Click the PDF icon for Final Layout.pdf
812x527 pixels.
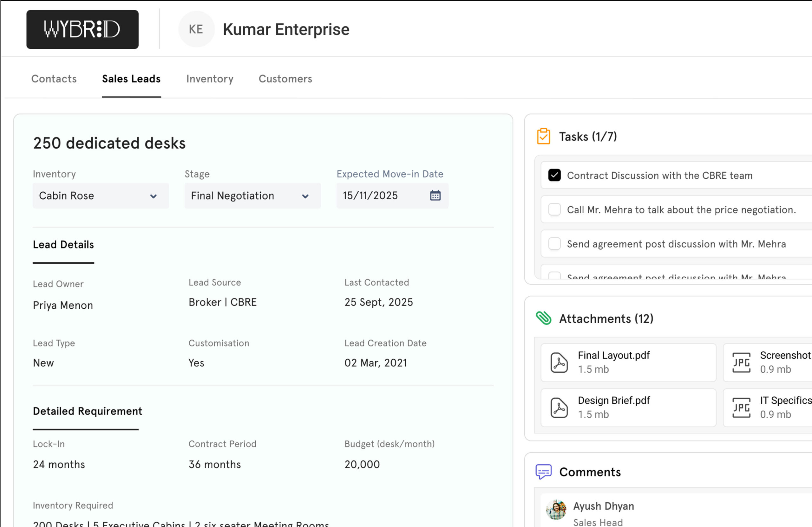pyautogui.click(x=559, y=362)
